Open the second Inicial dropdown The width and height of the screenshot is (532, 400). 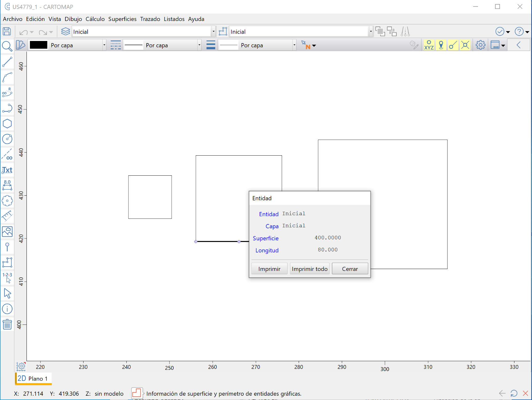pos(370,31)
